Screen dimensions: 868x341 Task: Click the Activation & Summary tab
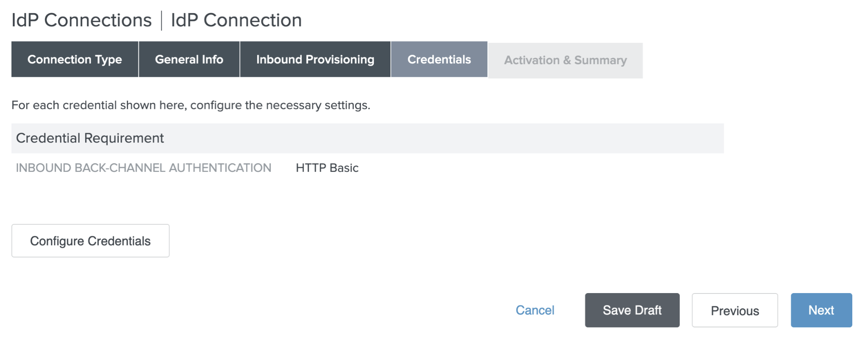click(565, 60)
